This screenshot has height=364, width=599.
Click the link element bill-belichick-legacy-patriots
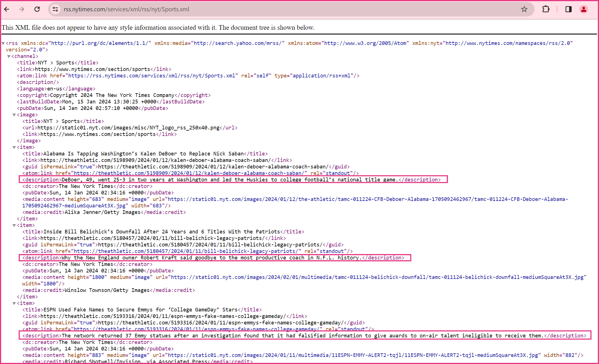pos(154,238)
